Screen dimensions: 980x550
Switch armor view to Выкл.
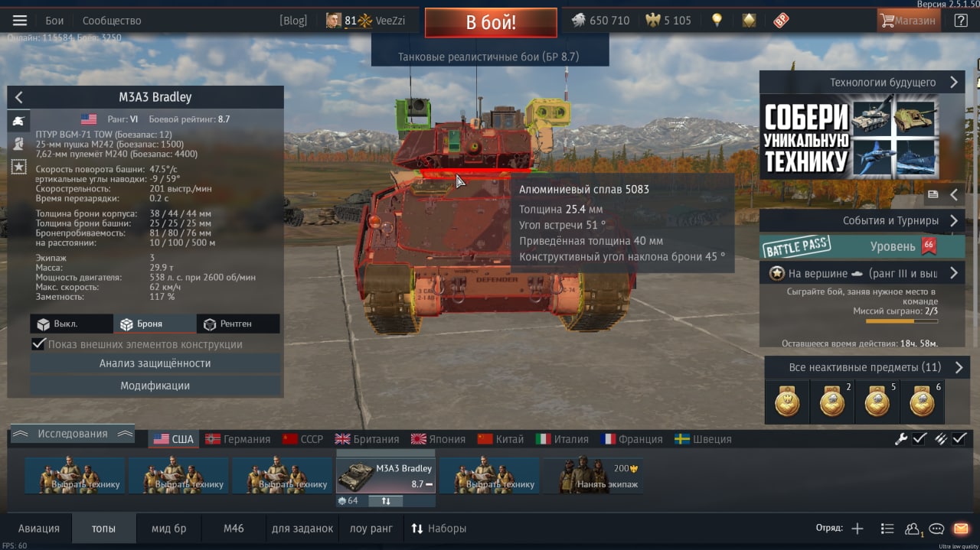[71, 324]
